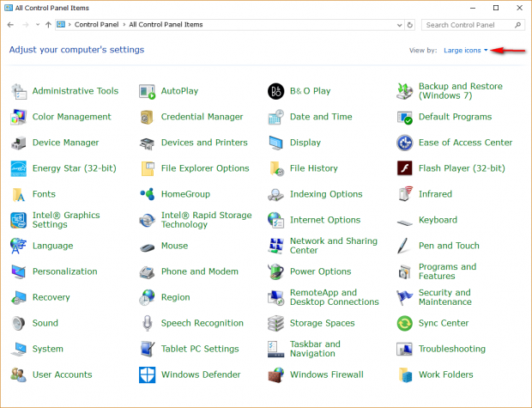
Task: Open the System link
Action: (x=48, y=350)
